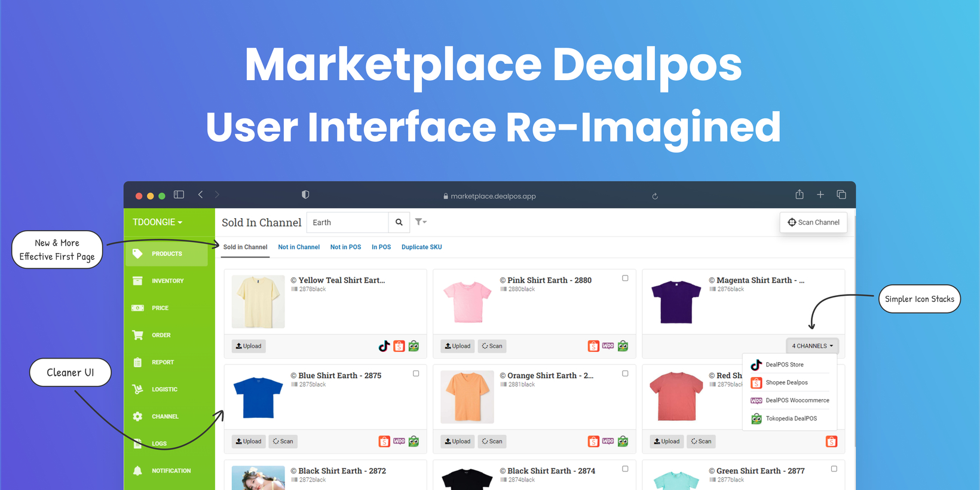Click Shopee icon on Blue Shirt Earth card

384,442
